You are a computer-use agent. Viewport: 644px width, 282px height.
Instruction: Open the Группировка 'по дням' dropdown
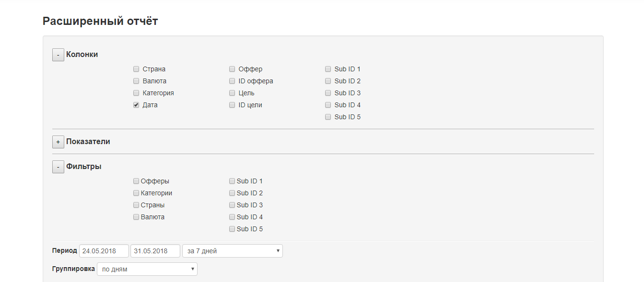(147, 269)
